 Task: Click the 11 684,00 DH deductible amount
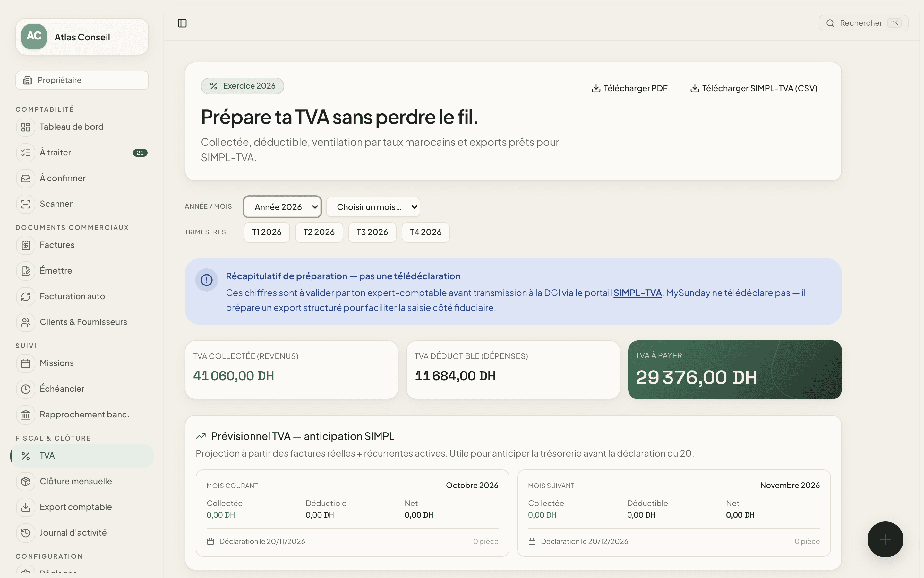tap(455, 376)
